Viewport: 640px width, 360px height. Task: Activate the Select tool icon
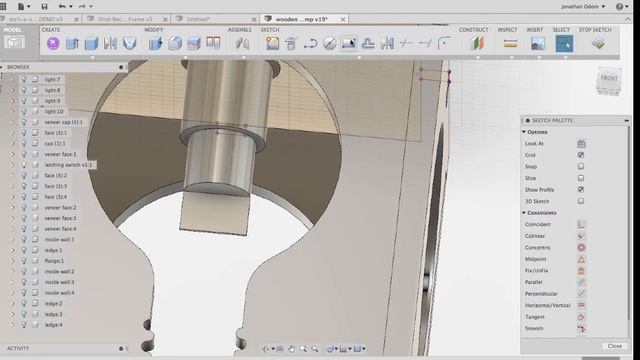(x=564, y=43)
